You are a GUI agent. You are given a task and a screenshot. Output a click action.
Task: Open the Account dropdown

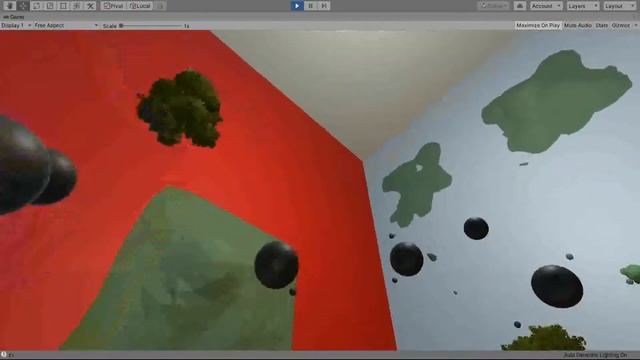[546, 6]
